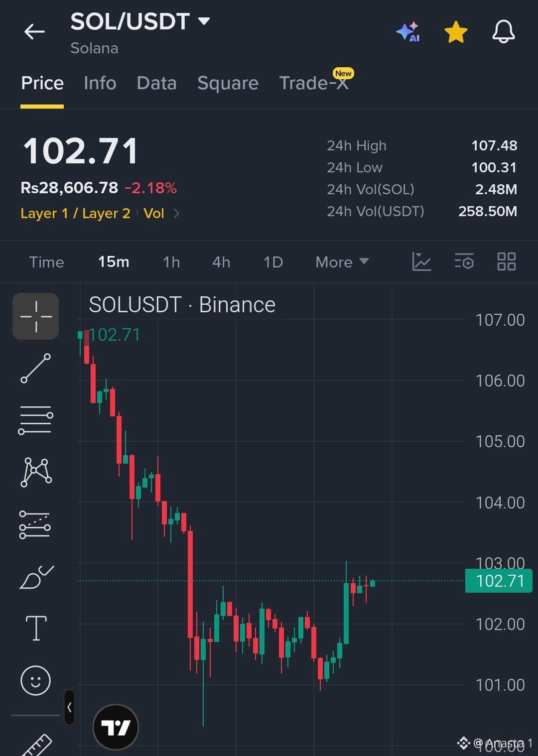
Task: Open the Vol tag link
Action: 153,213
